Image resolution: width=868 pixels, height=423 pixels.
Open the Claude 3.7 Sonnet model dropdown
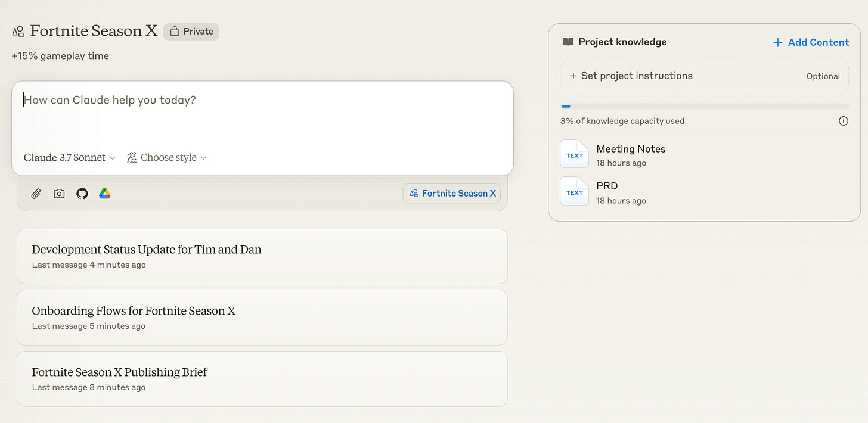[x=69, y=158]
